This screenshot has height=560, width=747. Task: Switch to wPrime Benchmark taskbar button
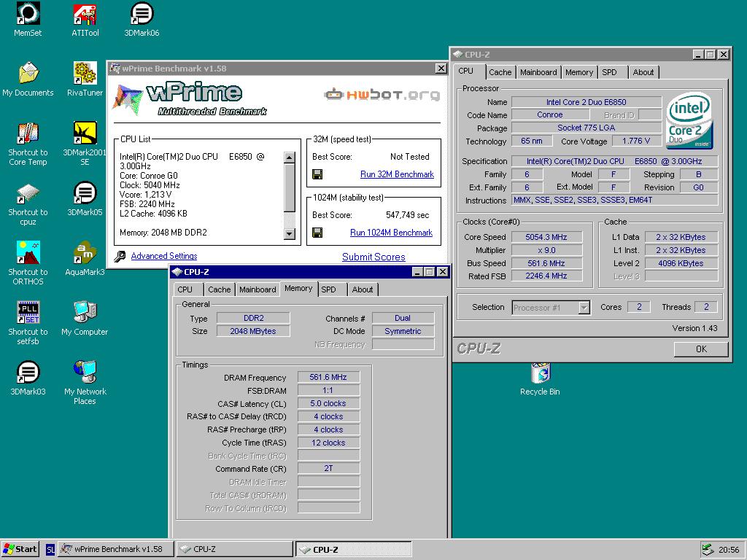(115, 549)
